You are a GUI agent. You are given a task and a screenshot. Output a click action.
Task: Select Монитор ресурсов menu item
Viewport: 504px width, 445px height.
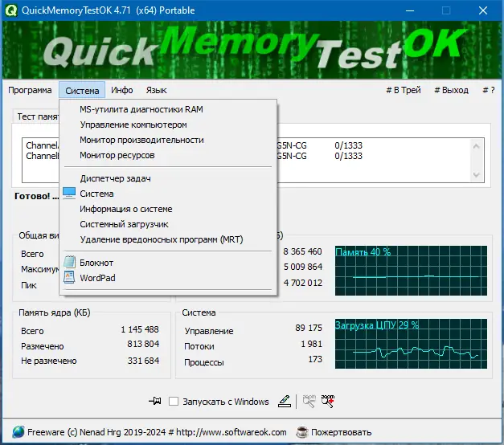(168, 155)
